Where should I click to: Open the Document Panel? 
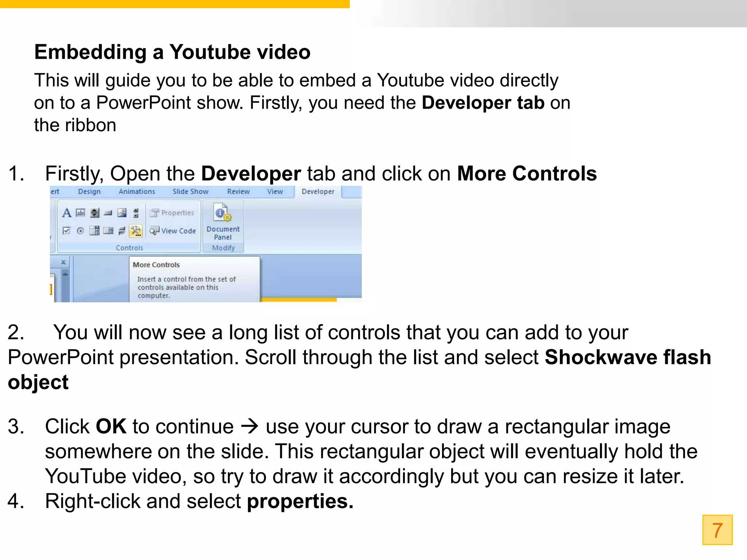click(223, 222)
